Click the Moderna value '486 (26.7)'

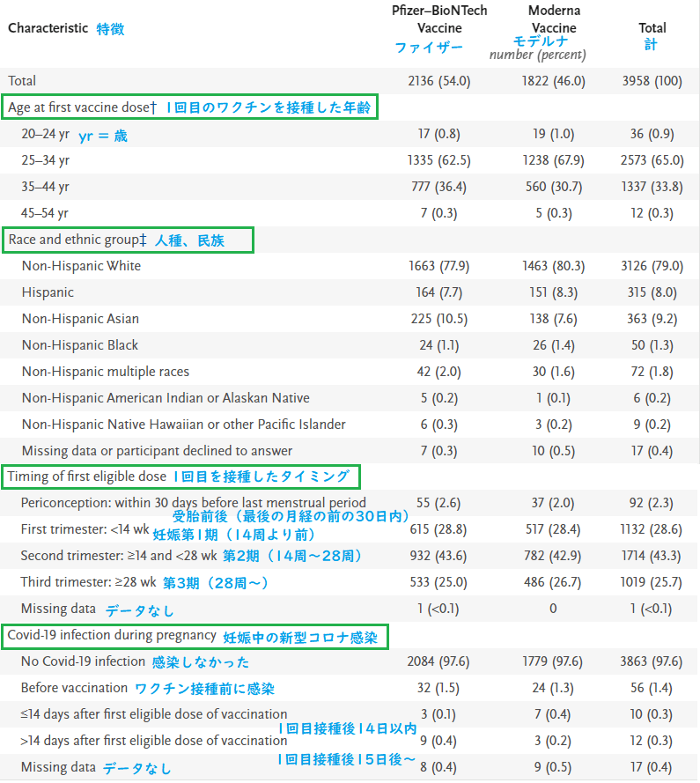click(553, 582)
